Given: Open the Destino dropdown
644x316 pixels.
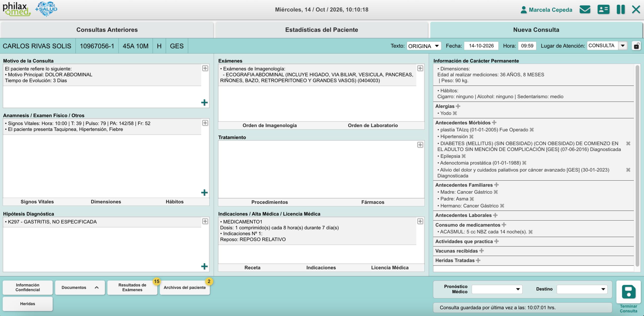Looking at the screenshot, I should coord(582,289).
